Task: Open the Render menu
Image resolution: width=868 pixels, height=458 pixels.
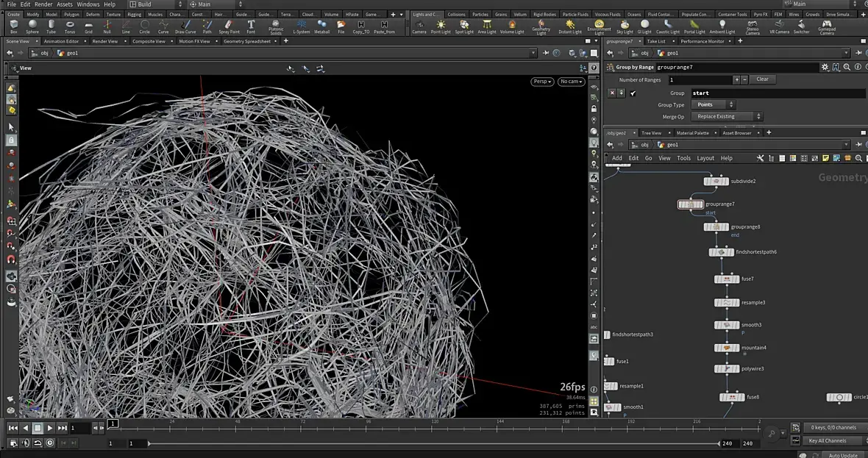Action: pos(43,4)
